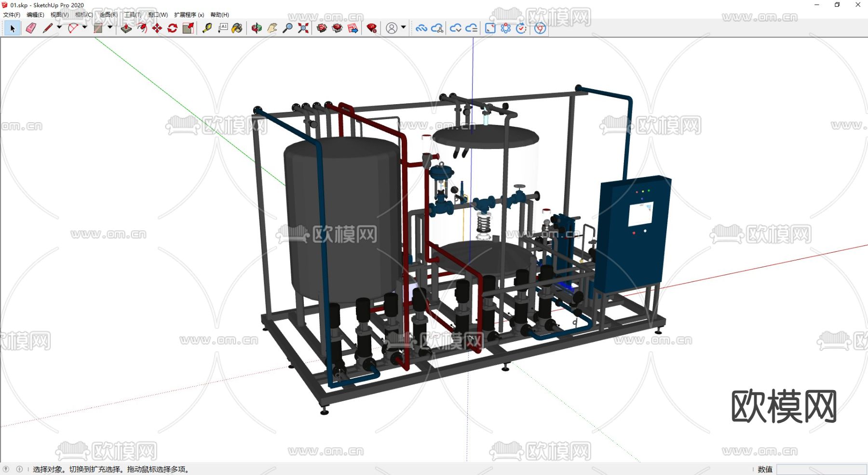Image resolution: width=868 pixels, height=475 pixels.
Task: Open the 3D Warehouse icon
Action: [322, 28]
